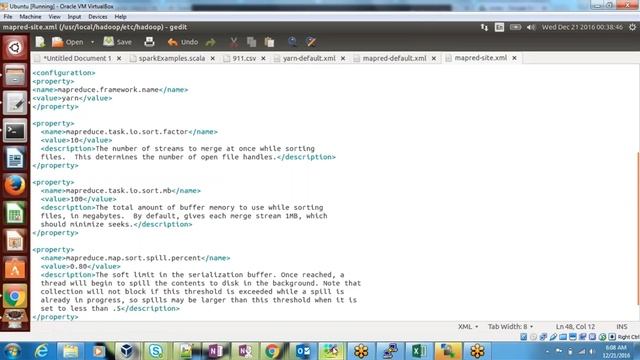Click the editor vertical scrollbar
Viewport: 640px width, 360px height.
click(x=638, y=229)
